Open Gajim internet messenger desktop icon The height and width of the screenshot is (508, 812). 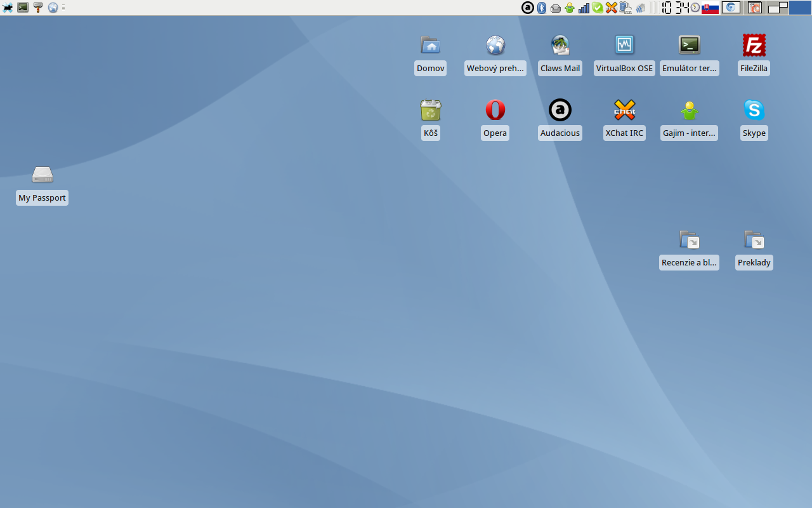[690, 110]
